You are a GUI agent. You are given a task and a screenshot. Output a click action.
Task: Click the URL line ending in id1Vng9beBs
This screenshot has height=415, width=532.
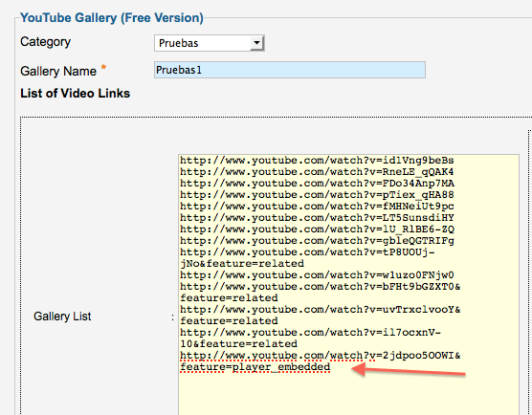[x=317, y=161]
